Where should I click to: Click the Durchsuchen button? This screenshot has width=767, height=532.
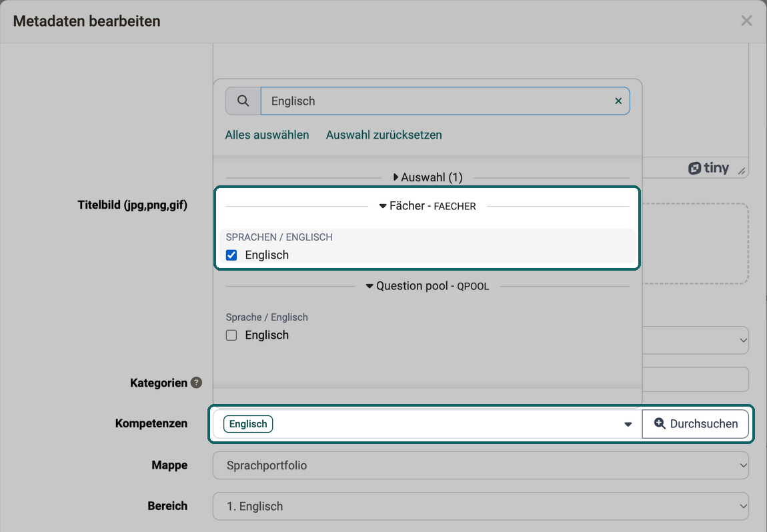click(696, 424)
